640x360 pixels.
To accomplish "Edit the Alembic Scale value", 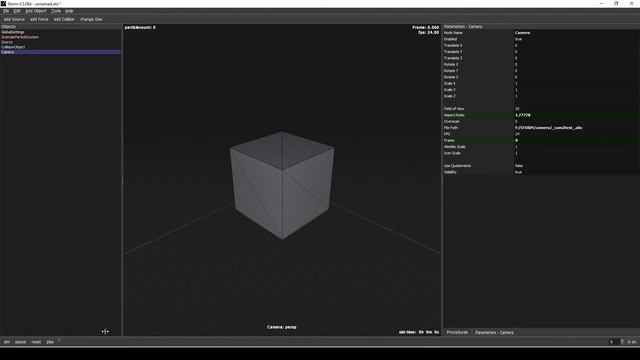I will [577, 147].
